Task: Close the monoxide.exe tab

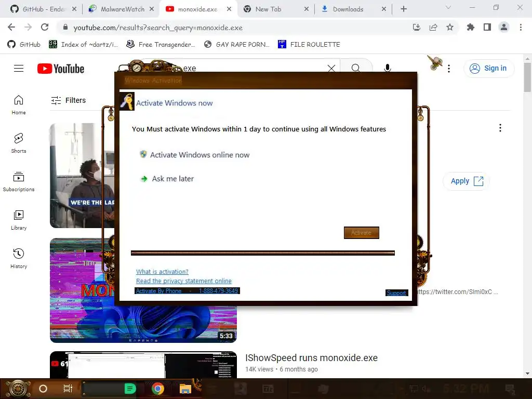Action: tap(229, 9)
